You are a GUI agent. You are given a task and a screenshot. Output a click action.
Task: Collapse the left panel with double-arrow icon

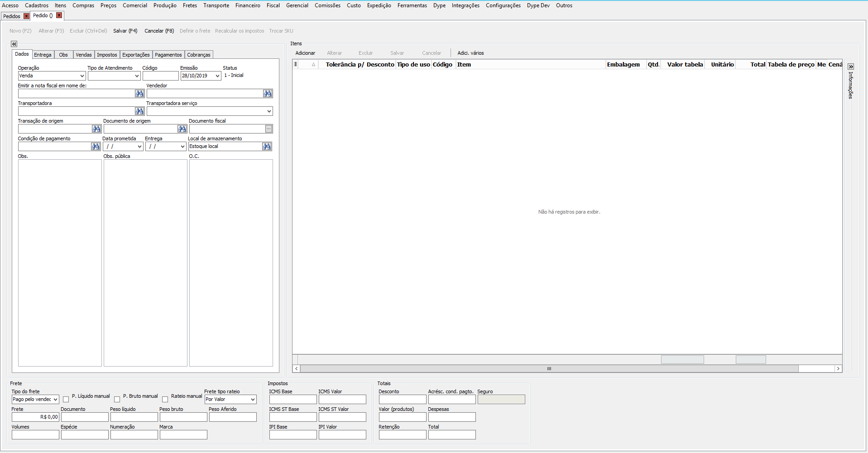click(x=14, y=44)
